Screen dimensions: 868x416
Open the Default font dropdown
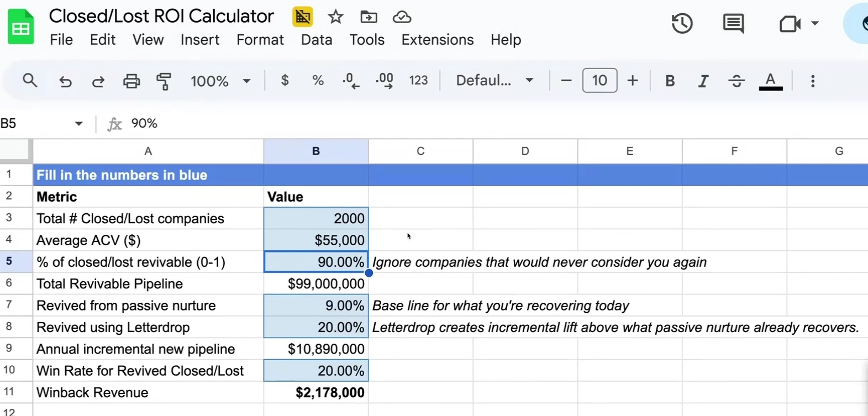click(x=495, y=81)
